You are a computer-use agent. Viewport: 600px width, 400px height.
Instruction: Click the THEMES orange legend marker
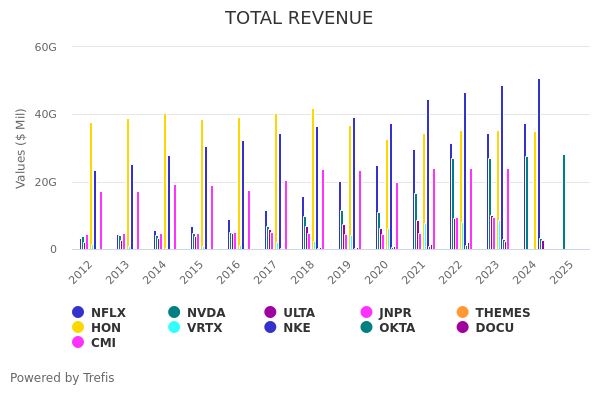pyautogui.click(x=462, y=313)
